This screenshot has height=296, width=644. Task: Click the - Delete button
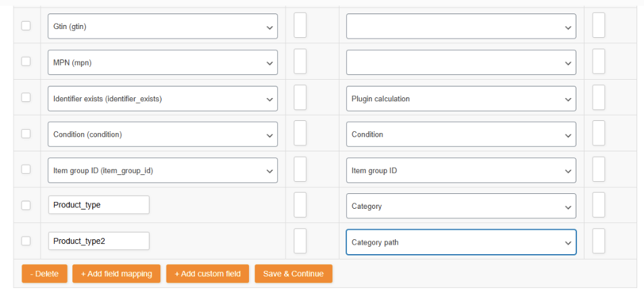tap(45, 274)
